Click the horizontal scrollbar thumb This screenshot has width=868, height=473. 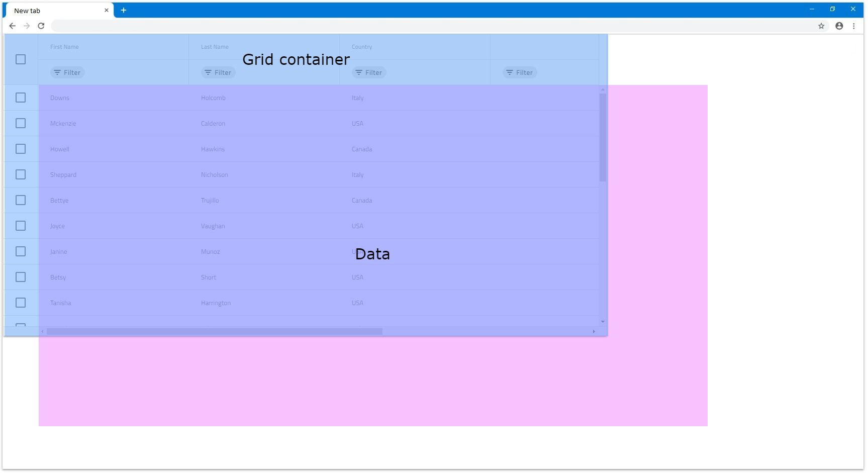(215, 331)
